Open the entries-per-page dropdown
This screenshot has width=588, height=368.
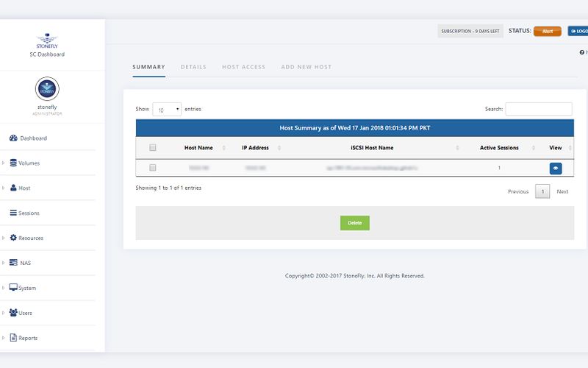point(167,110)
